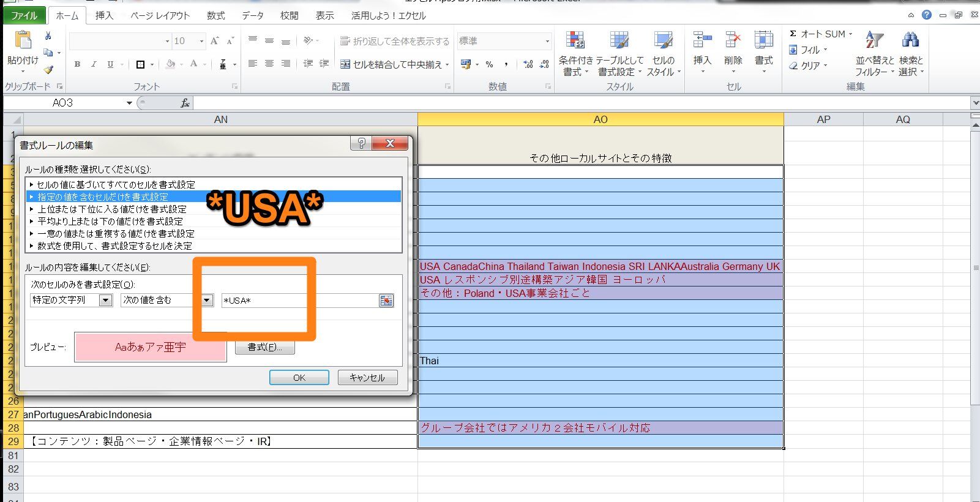Switch to the 挿入 tab

(105, 15)
